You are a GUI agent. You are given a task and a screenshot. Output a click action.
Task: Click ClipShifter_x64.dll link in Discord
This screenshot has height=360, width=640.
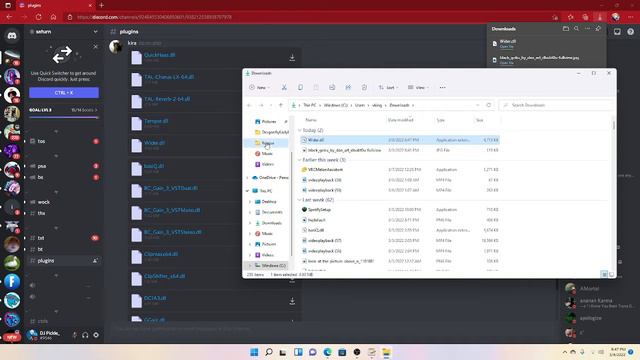click(164, 276)
